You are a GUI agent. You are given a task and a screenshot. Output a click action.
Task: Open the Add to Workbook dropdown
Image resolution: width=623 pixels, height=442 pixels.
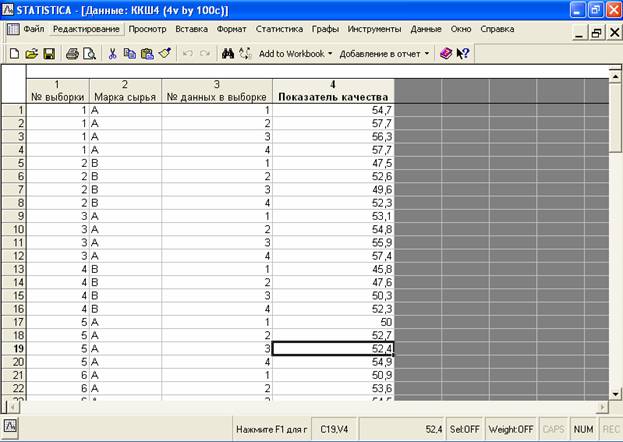pyautogui.click(x=296, y=54)
